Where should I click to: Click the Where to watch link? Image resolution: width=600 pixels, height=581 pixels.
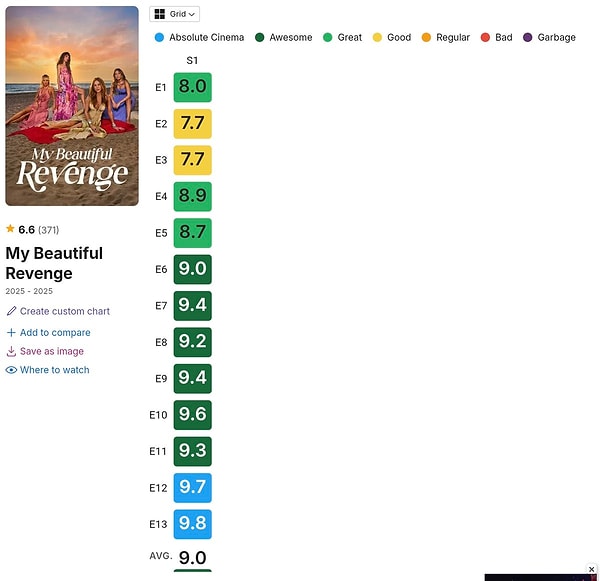(54, 370)
